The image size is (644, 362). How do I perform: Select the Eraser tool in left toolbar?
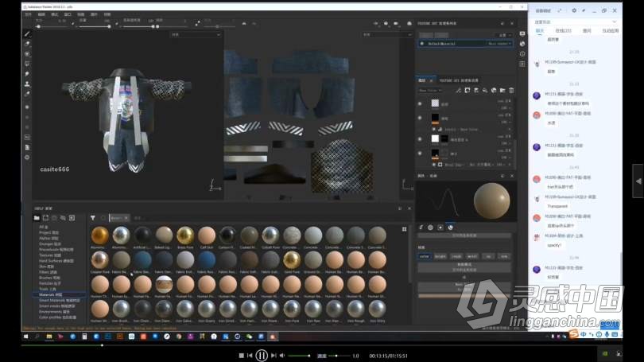[27, 44]
